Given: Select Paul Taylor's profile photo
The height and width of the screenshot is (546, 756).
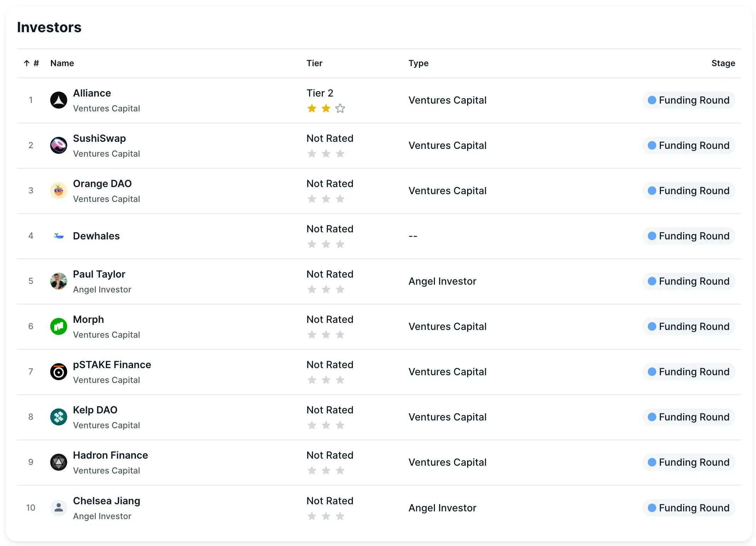Looking at the screenshot, I should 59,281.
